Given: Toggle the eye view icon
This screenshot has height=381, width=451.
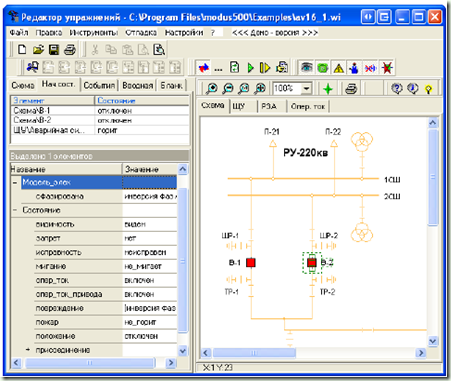Looking at the screenshot, I should tap(306, 68).
